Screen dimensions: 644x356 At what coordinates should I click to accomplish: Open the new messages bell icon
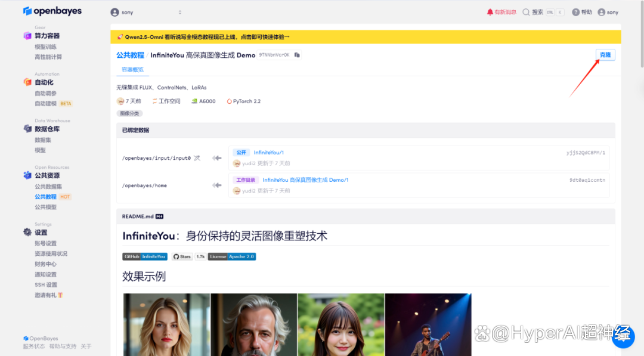(x=490, y=13)
